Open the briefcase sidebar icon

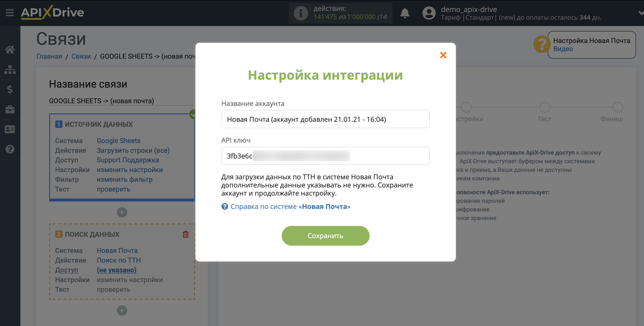(x=10, y=109)
